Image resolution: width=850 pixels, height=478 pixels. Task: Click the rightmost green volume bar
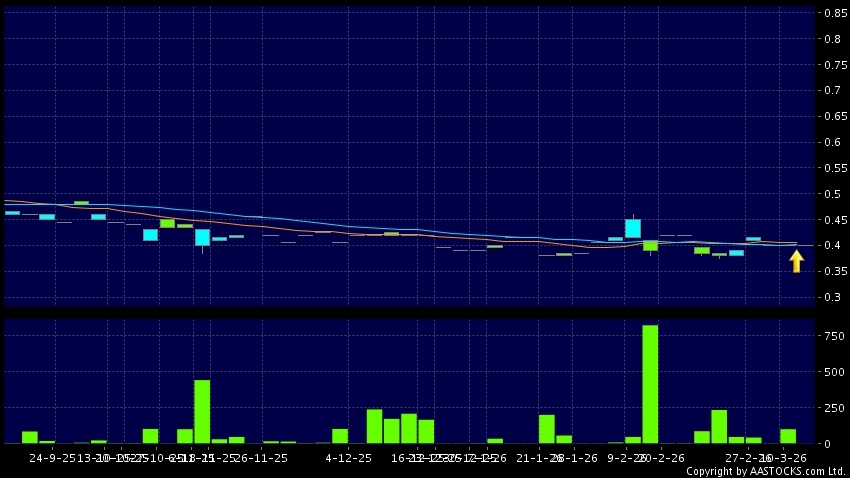(x=788, y=436)
